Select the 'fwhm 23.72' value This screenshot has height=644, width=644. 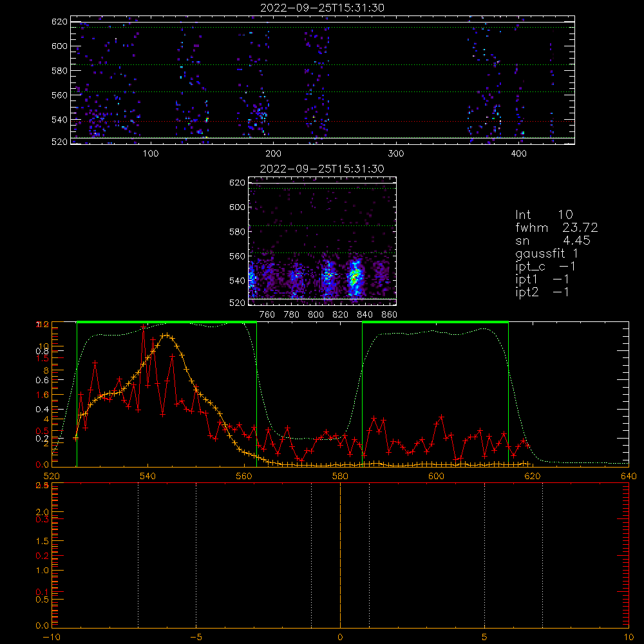pos(556,227)
